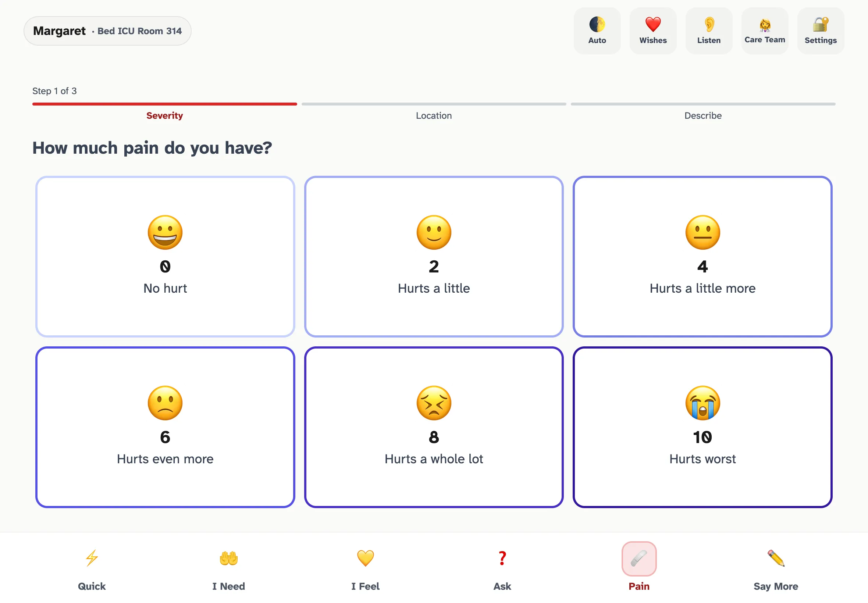Select the Pain bandage tab

coord(639,567)
